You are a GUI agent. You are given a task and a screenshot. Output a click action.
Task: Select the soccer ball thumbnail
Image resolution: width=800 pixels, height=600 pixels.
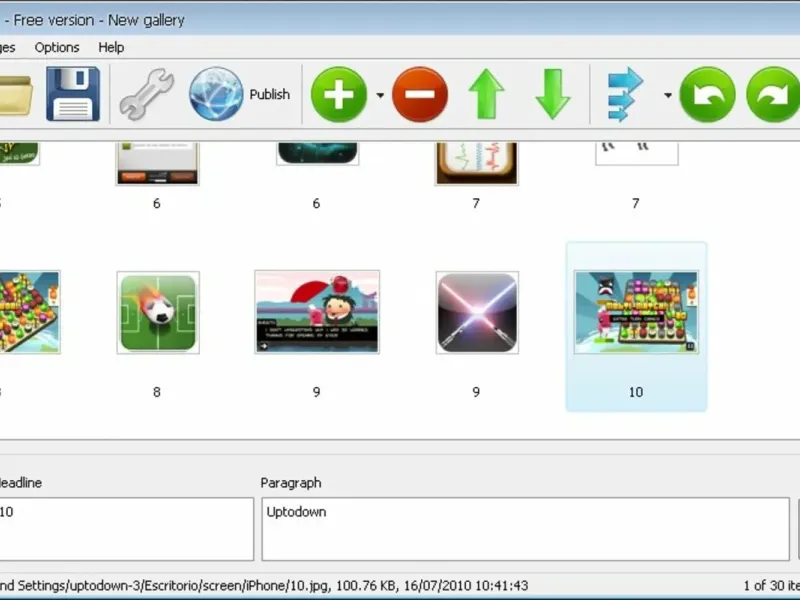158,313
